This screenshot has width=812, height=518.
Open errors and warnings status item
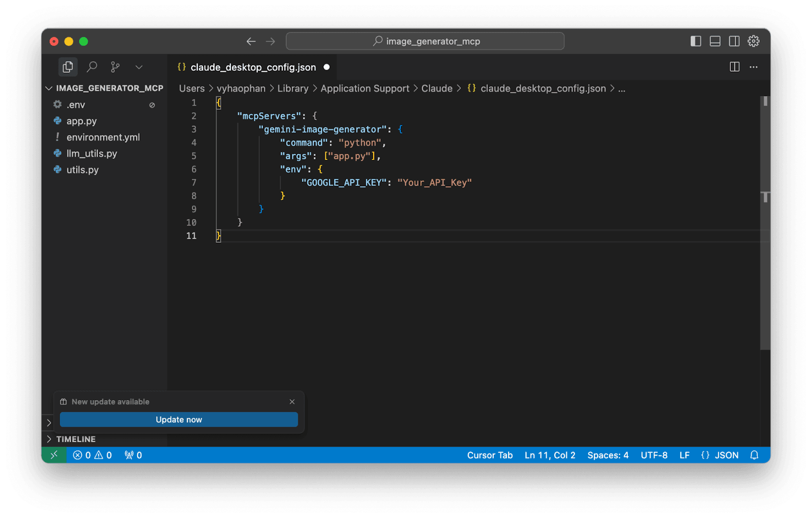(92, 455)
